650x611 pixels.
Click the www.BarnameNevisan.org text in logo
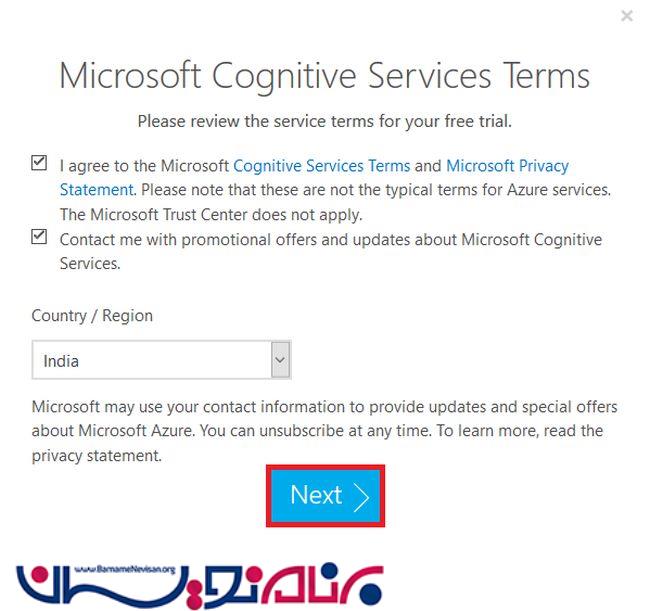(125, 569)
